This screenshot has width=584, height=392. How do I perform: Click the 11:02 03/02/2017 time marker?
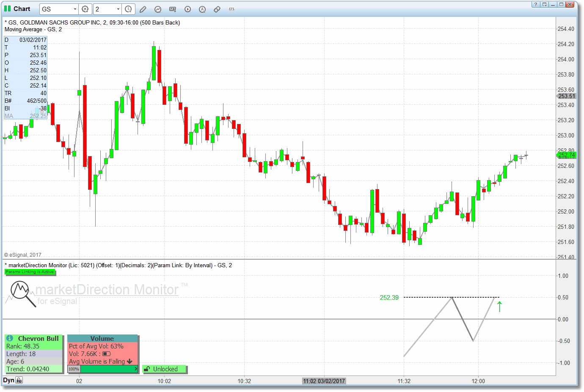324,381
